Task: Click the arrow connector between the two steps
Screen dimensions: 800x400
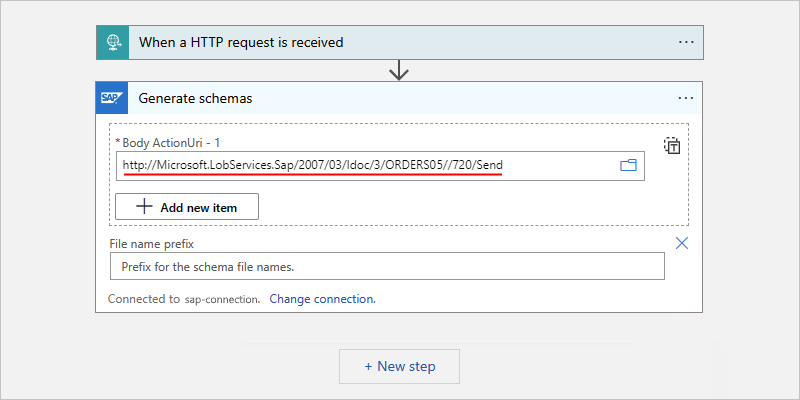Action: pyautogui.click(x=399, y=70)
